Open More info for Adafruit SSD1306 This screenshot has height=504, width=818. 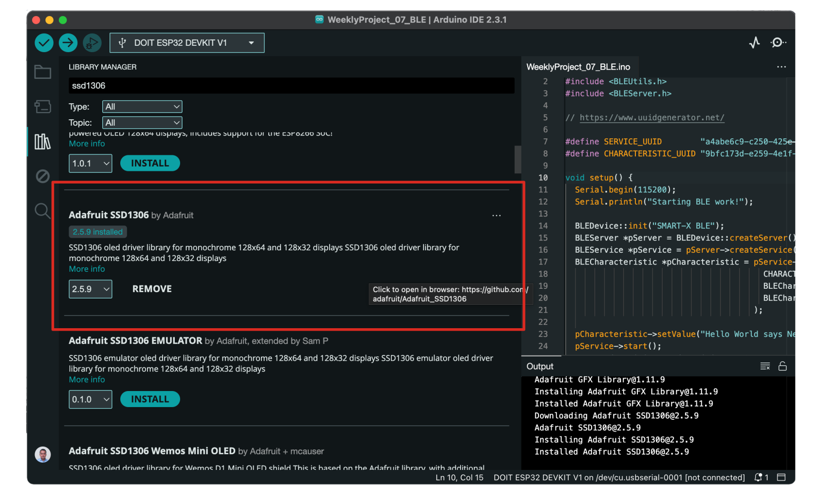87,269
